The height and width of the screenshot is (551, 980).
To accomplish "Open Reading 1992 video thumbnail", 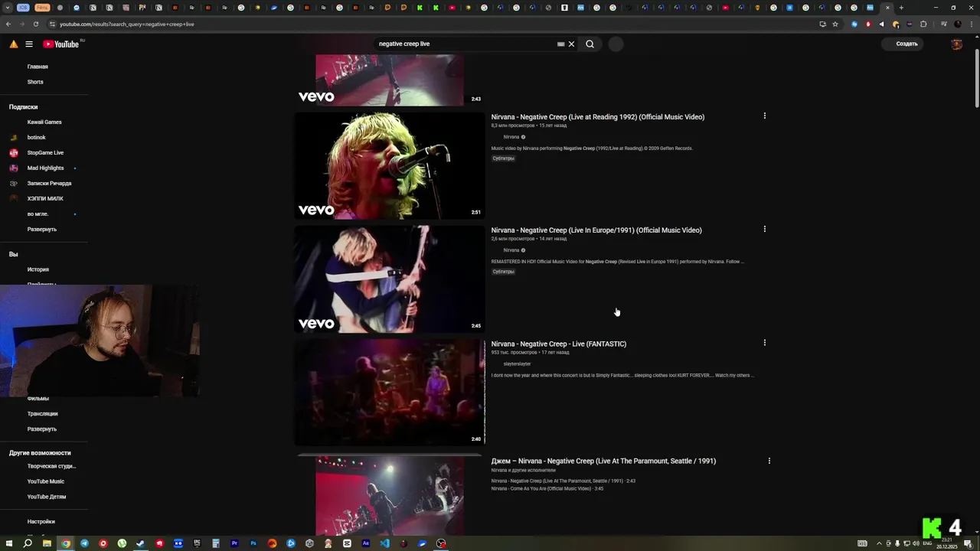I will click(x=390, y=165).
